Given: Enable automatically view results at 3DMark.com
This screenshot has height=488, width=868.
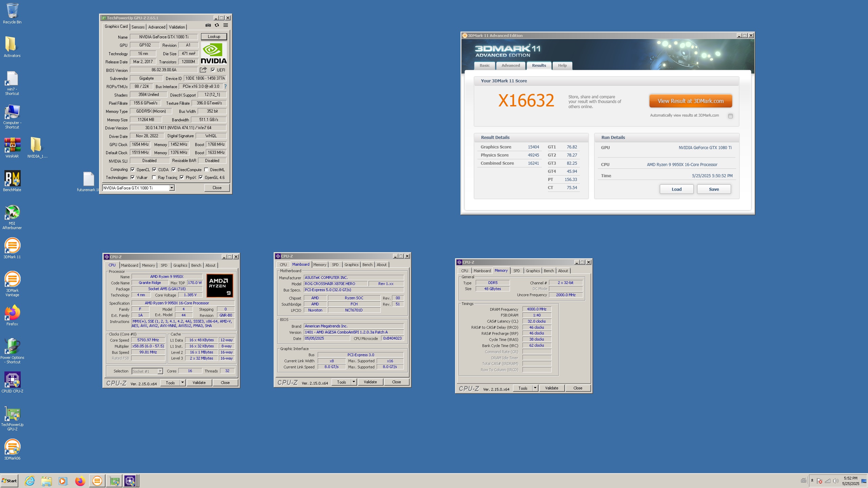Looking at the screenshot, I should [x=730, y=116].
